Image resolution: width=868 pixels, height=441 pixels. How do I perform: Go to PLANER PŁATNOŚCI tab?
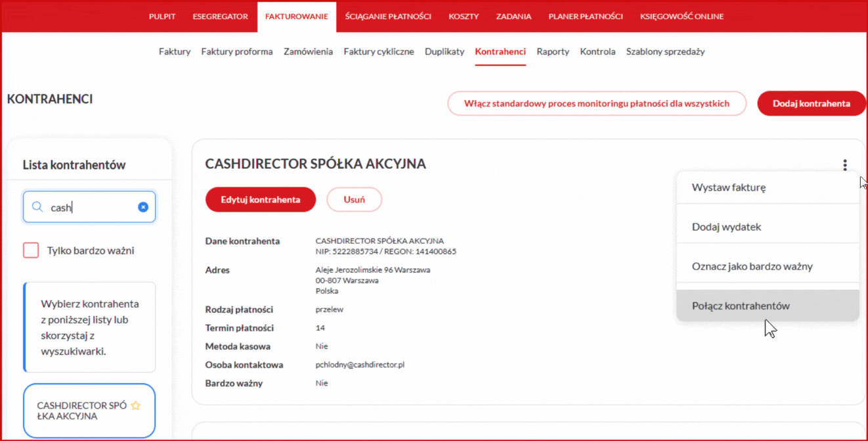point(586,16)
